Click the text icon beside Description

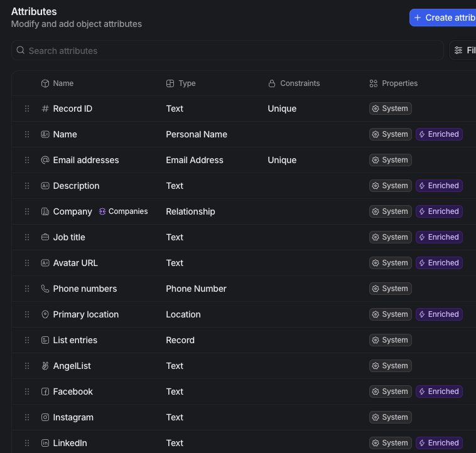pyautogui.click(x=45, y=186)
